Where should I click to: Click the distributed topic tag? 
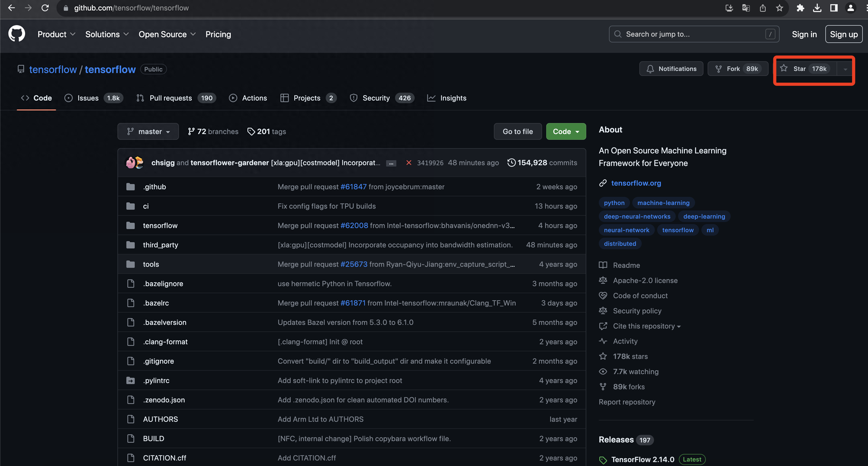[620, 243]
